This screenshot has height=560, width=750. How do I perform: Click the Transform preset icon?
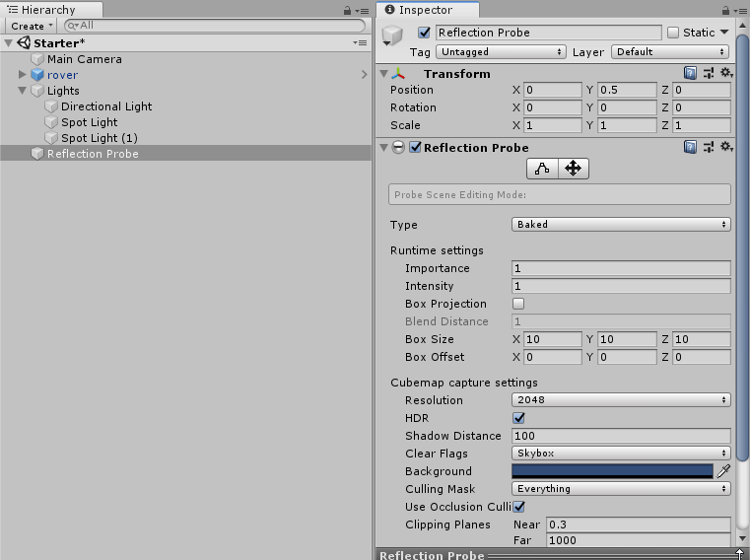tap(709, 74)
